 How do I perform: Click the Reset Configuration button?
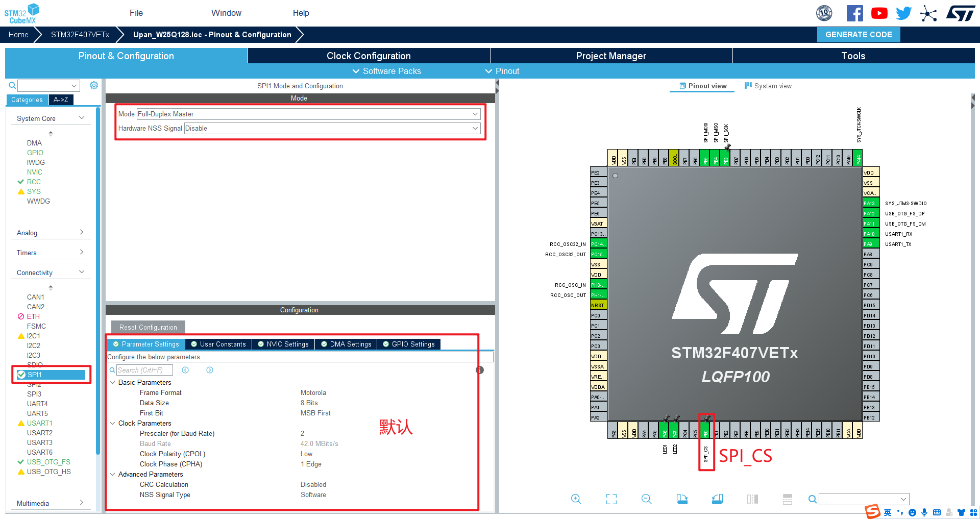coord(148,327)
